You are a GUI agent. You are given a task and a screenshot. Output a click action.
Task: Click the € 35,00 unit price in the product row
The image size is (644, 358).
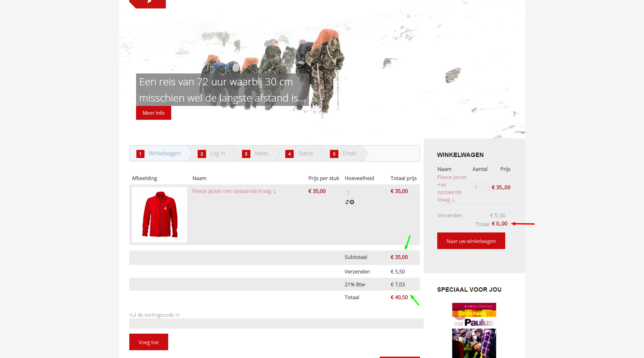pos(317,191)
